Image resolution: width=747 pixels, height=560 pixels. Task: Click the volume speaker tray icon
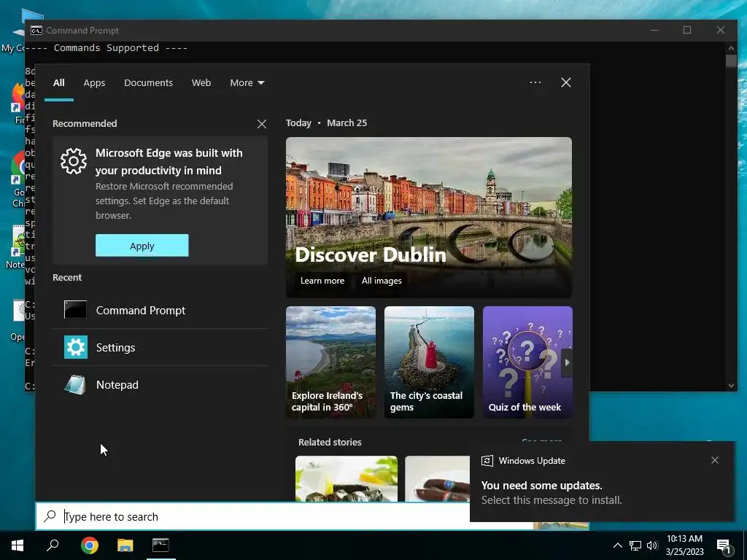pyautogui.click(x=652, y=545)
